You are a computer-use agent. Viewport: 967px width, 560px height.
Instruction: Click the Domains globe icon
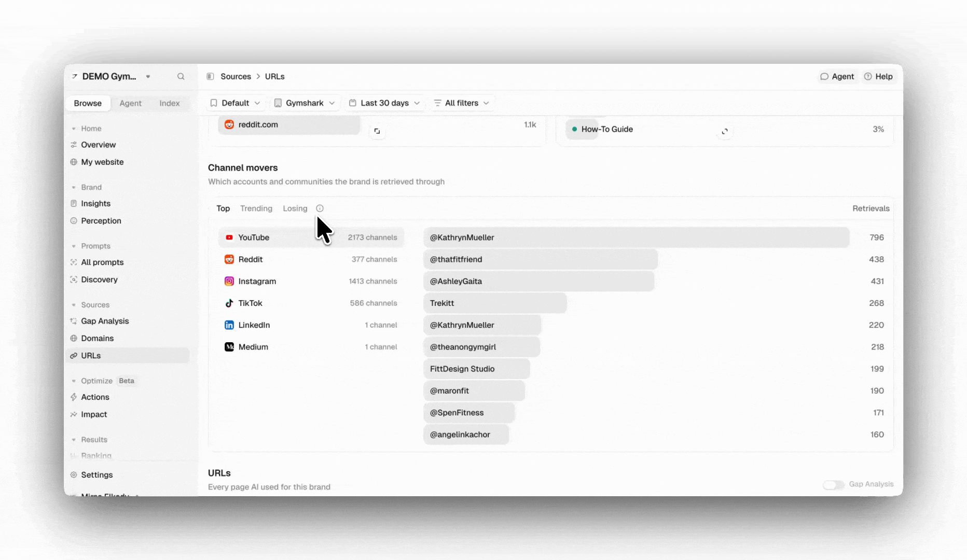click(74, 338)
